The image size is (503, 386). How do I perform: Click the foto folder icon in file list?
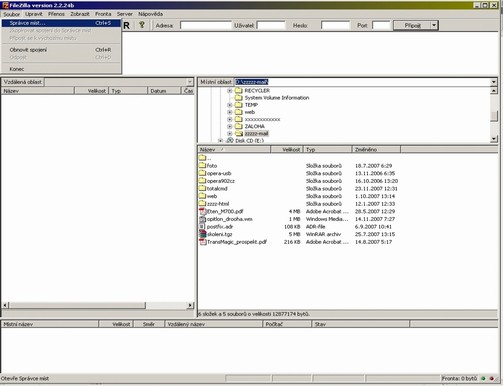click(202, 165)
